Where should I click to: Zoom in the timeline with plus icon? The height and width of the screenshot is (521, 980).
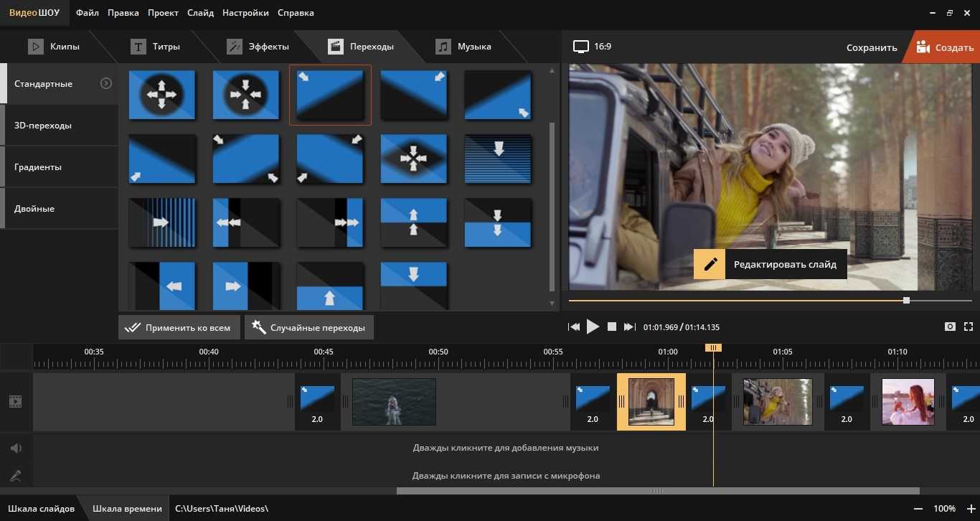[971, 509]
